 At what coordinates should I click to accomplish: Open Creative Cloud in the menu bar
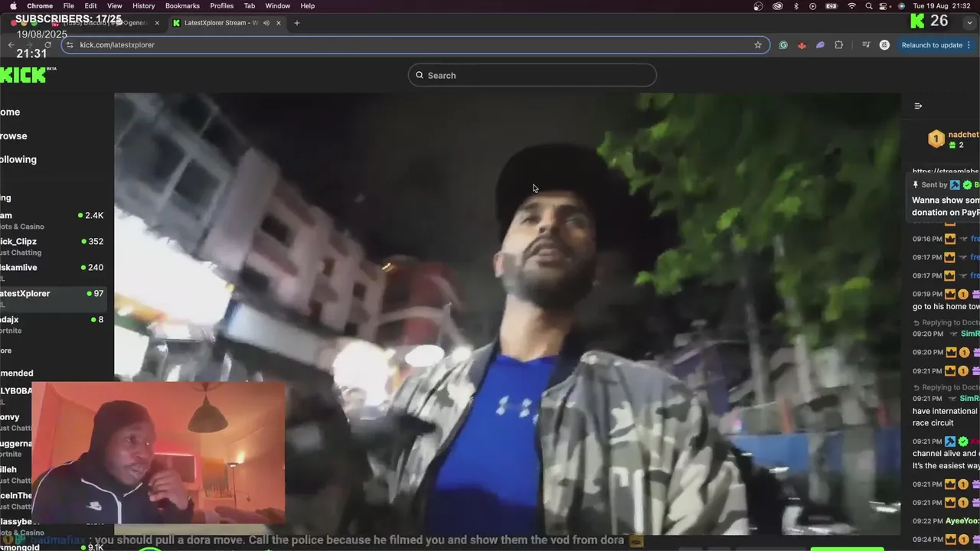click(778, 5)
